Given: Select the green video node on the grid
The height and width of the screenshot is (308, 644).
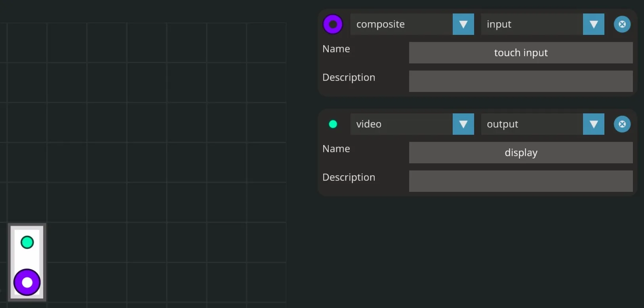Looking at the screenshot, I should click(x=27, y=242).
